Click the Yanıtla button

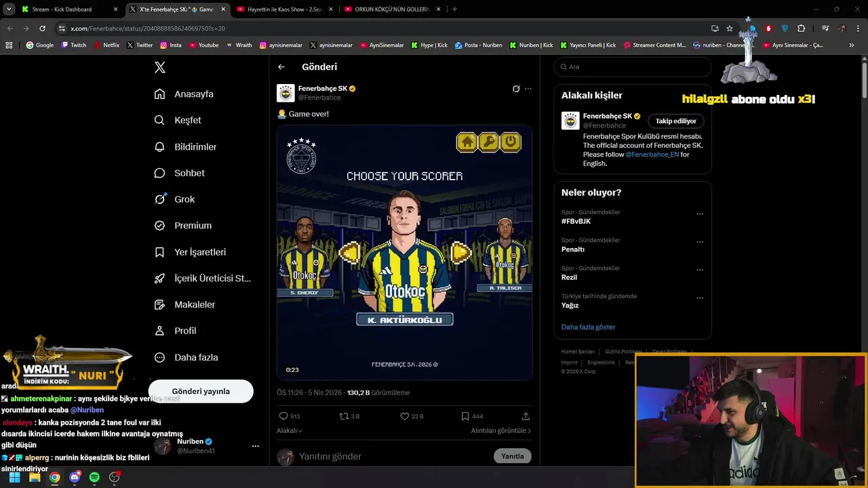(x=512, y=456)
